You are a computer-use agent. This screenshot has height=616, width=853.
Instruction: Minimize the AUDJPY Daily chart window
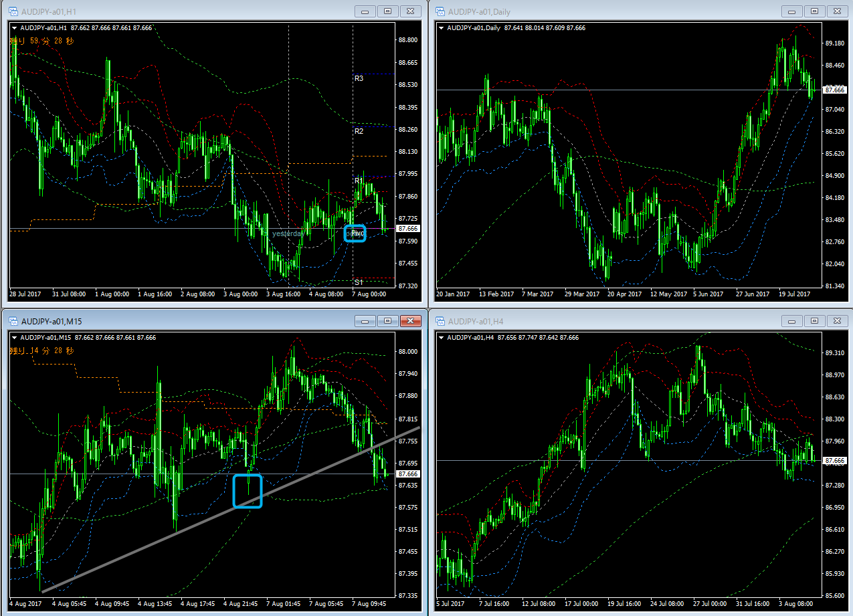point(792,11)
